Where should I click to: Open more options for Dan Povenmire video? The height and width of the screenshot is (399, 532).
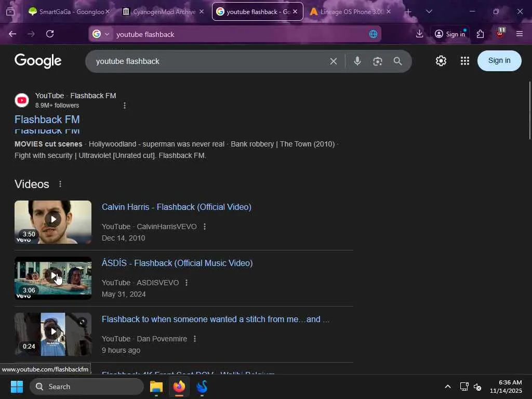195,339
